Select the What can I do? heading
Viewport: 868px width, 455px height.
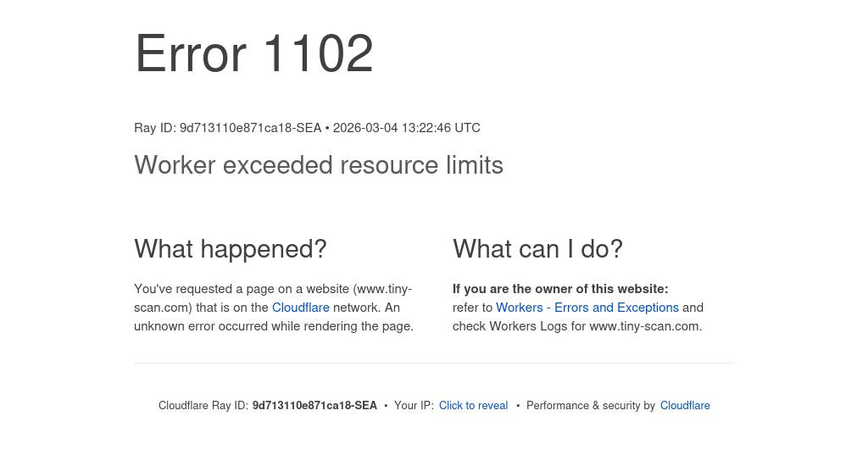pos(537,249)
